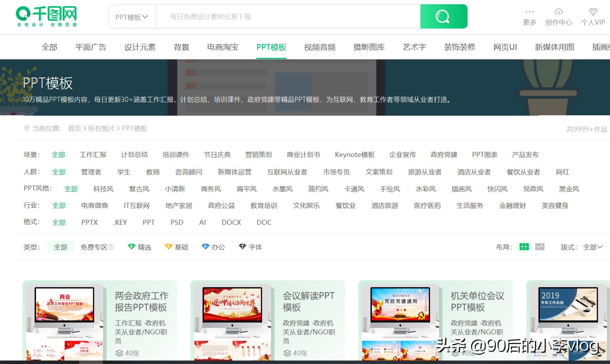The height and width of the screenshot is (364, 610).
Task: Open 创作中心 cloud upload icon
Action: [558, 12]
